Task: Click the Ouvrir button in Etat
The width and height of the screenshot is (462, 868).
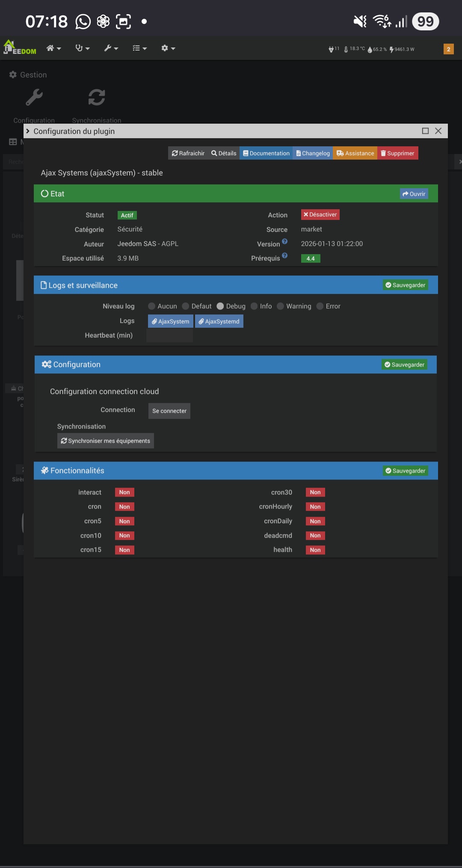Action: tap(414, 194)
